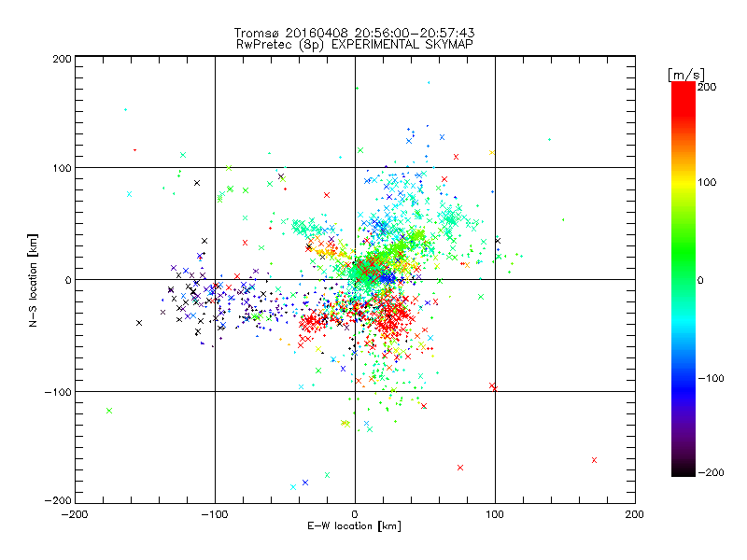
Task: Click the y-axis tick label '-200'
Action: 58,500
